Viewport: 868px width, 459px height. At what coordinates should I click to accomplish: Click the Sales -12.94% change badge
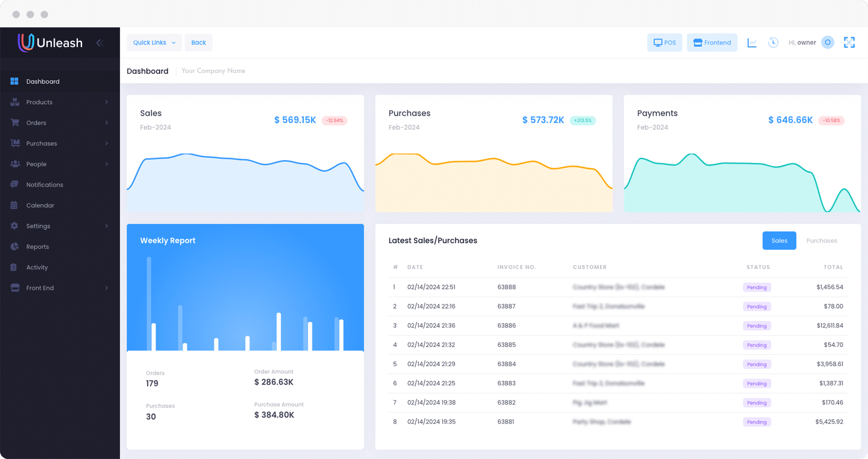pyautogui.click(x=334, y=121)
